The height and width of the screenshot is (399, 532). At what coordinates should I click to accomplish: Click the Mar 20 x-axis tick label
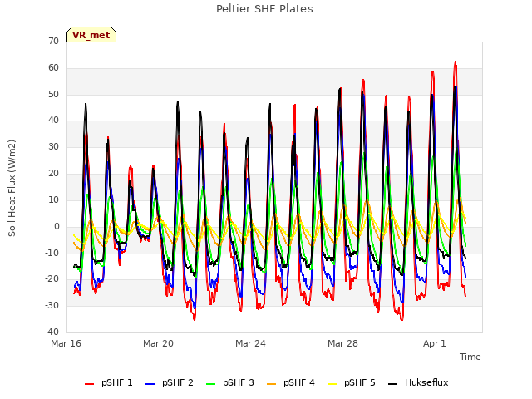tap(158, 343)
